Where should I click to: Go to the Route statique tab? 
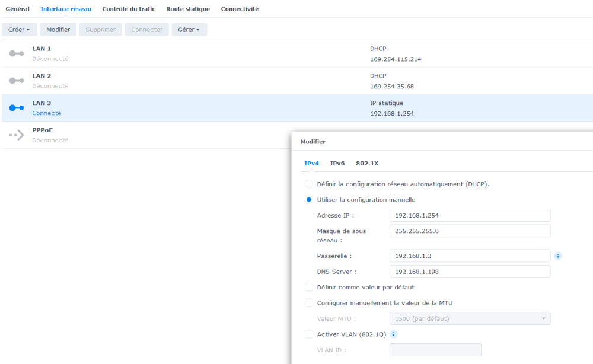tap(188, 9)
